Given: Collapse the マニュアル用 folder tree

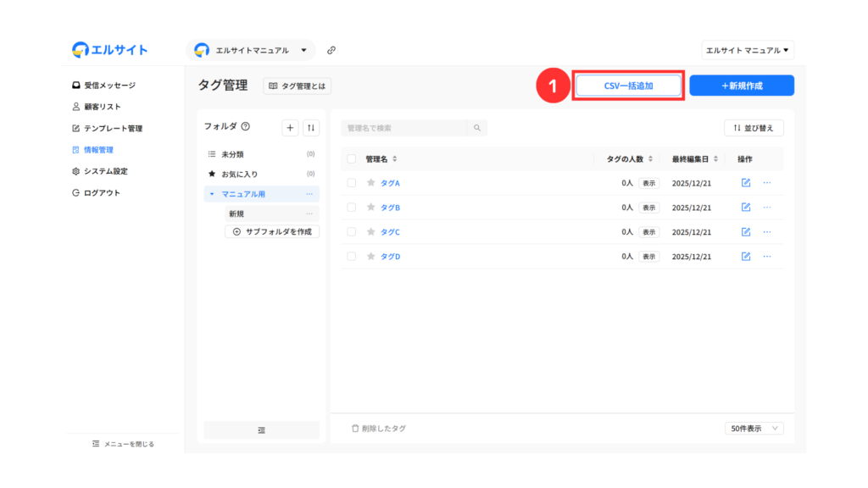Looking at the screenshot, I should 212,195.
